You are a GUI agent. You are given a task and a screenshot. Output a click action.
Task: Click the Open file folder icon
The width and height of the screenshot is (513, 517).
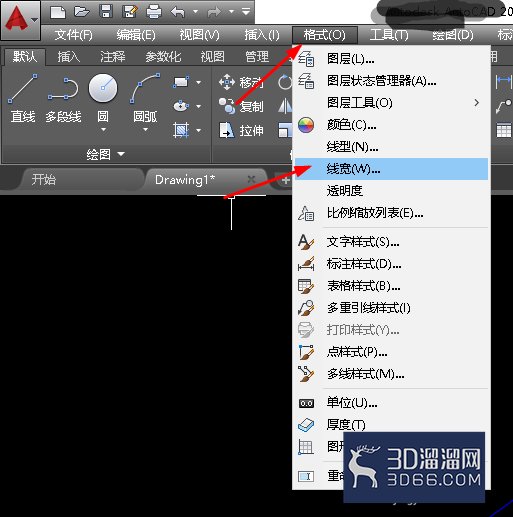82,12
